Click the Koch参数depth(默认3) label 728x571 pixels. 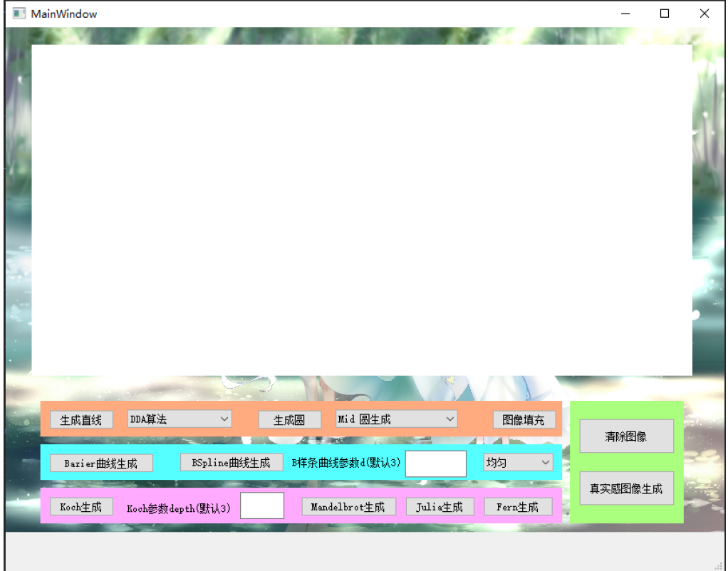179,508
